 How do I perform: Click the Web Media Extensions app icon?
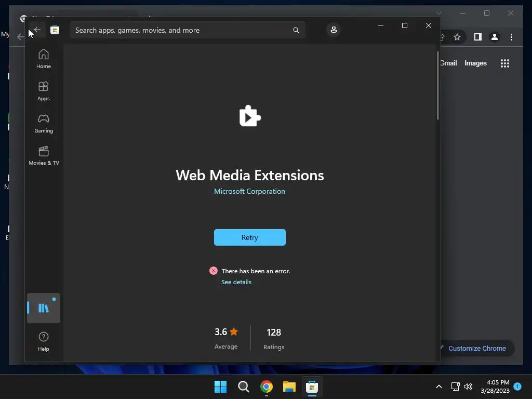250,116
